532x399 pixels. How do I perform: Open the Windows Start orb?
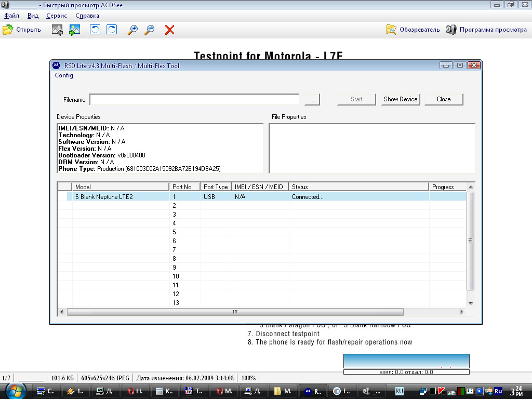15,391
